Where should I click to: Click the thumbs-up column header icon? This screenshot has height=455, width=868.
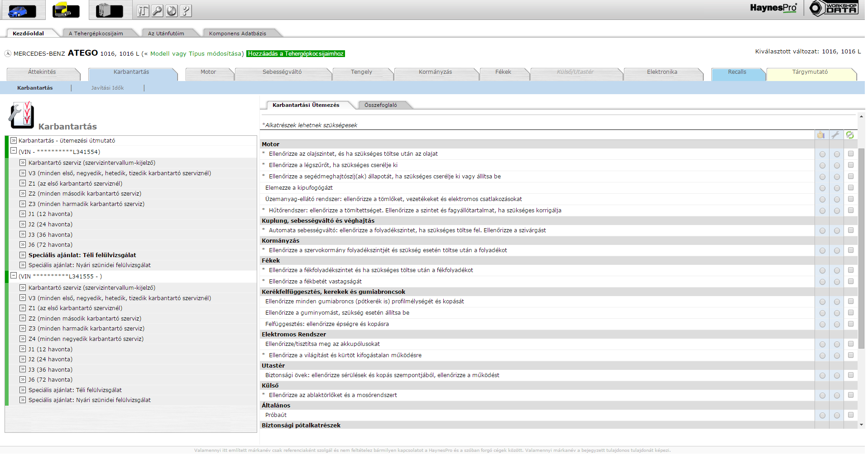(x=821, y=135)
